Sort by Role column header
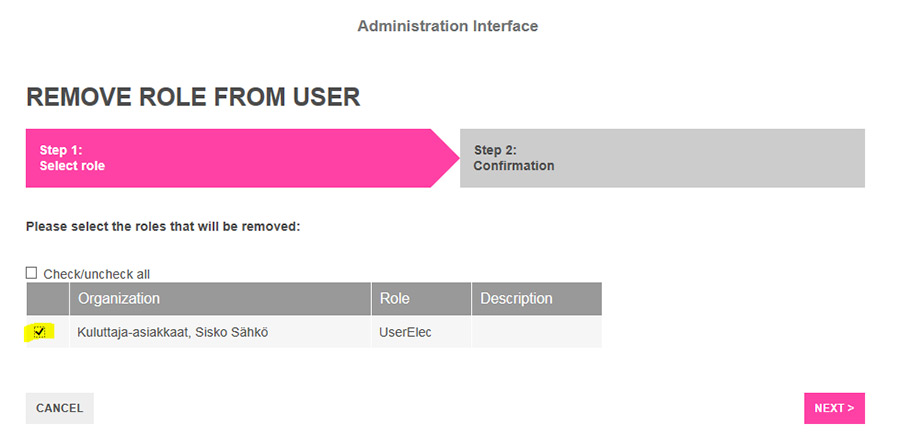 [421, 298]
